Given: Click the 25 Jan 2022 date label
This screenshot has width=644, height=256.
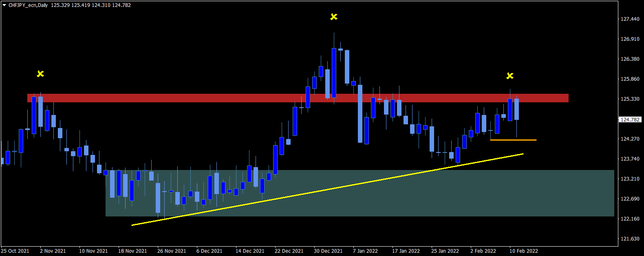Looking at the screenshot, I should 445,251.
